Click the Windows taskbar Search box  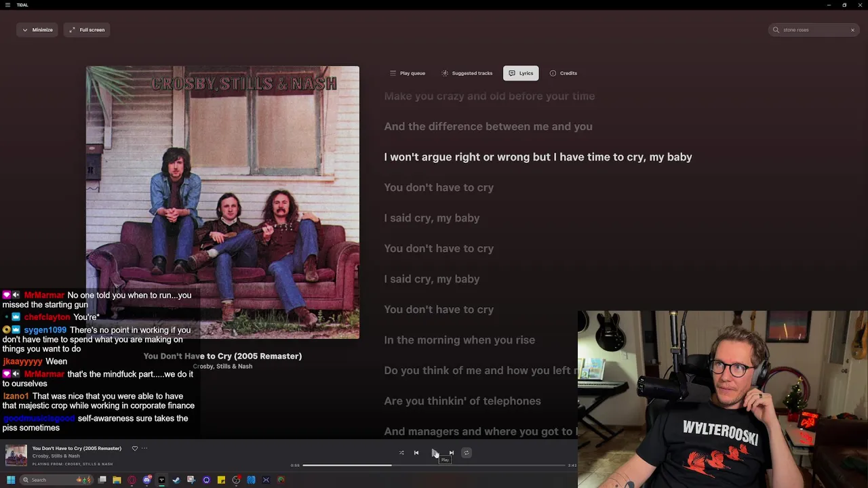pos(57,480)
